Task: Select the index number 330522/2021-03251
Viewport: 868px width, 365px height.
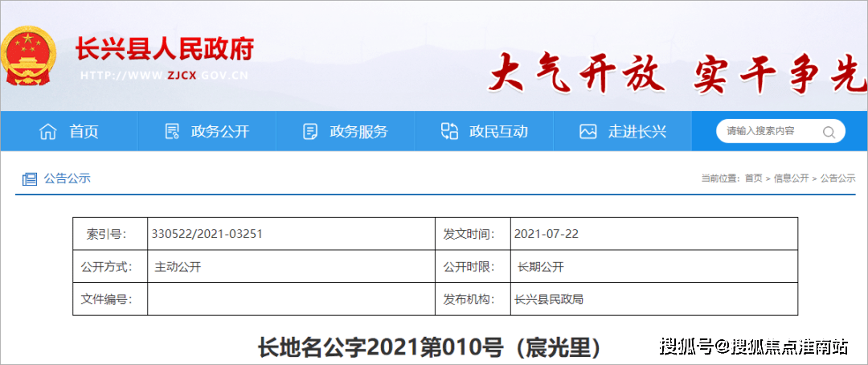Action: click(x=207, y=234)
